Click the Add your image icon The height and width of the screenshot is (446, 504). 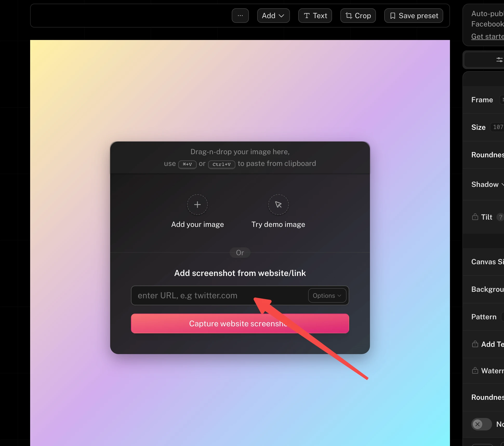(x=198, y=205)
